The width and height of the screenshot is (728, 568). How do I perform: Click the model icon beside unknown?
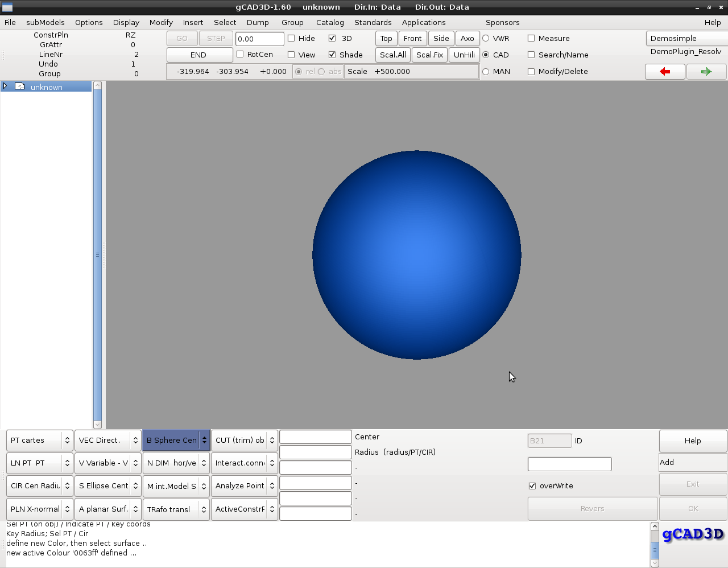click(x=19, y=87)
